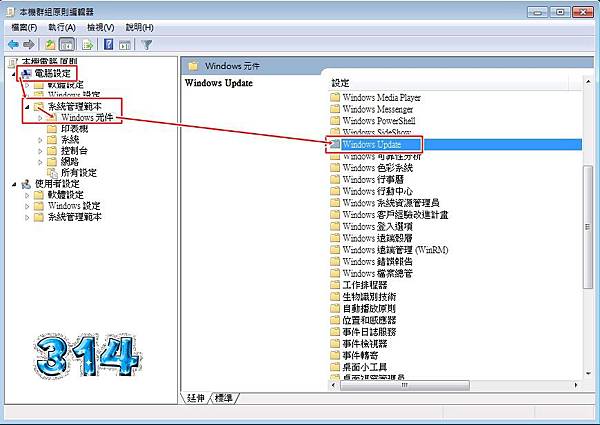Expand the 網路 tree node
This screenshot has height=425, width=600.
[40, 162]
